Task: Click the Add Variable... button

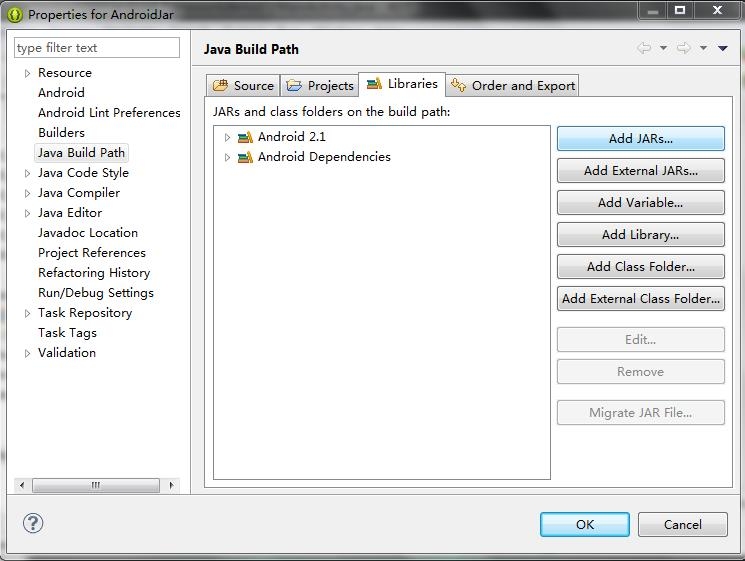Action: coord(640,202)
